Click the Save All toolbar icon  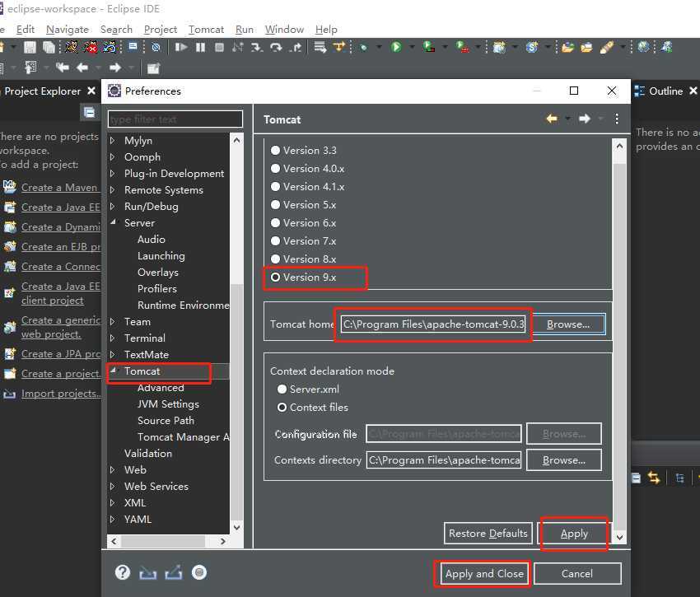[49, 47]
